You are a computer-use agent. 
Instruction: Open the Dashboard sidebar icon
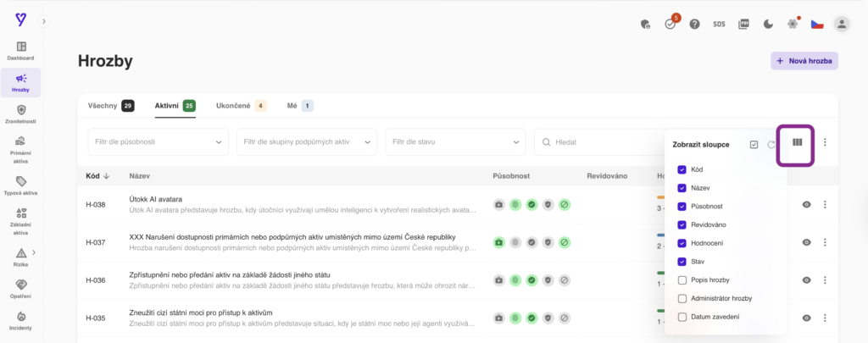coord(21,50)
